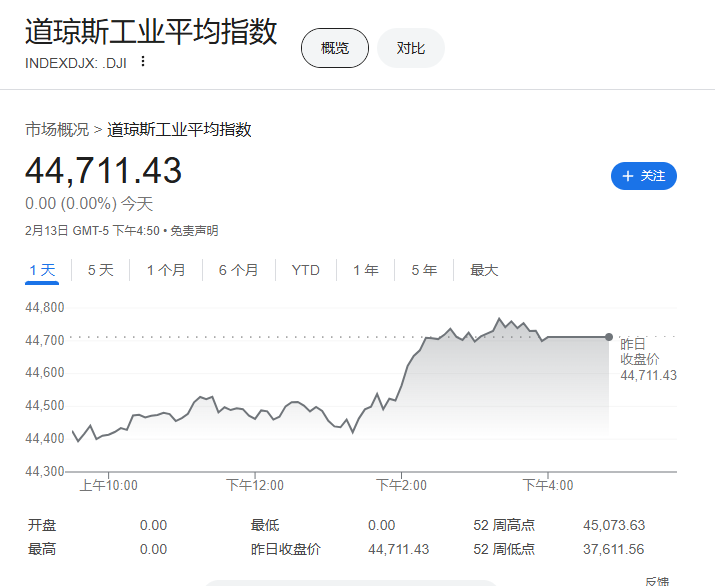Click the 开盘 label in stats

click(42, 525)
